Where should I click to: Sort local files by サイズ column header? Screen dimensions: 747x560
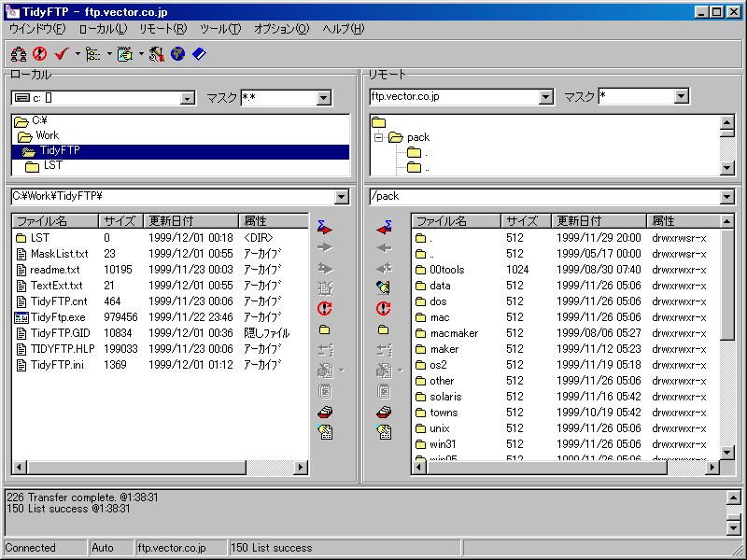120,221
